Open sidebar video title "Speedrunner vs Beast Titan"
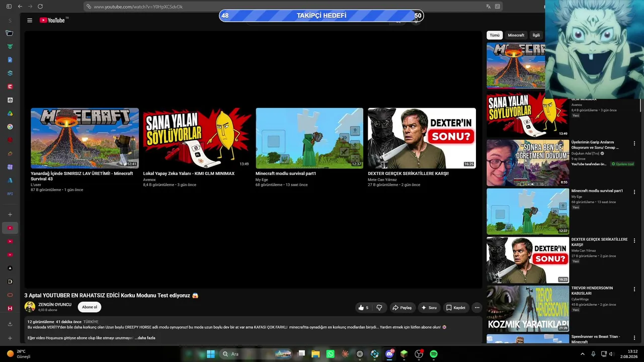Viewport: 644px width, 362px height. [x=596, y=339]
